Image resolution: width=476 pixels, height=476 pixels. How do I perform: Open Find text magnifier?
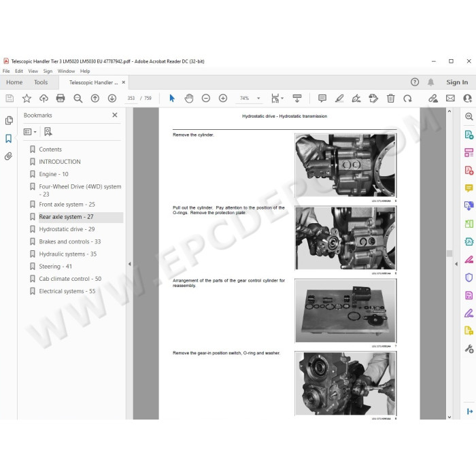point(78,98)
